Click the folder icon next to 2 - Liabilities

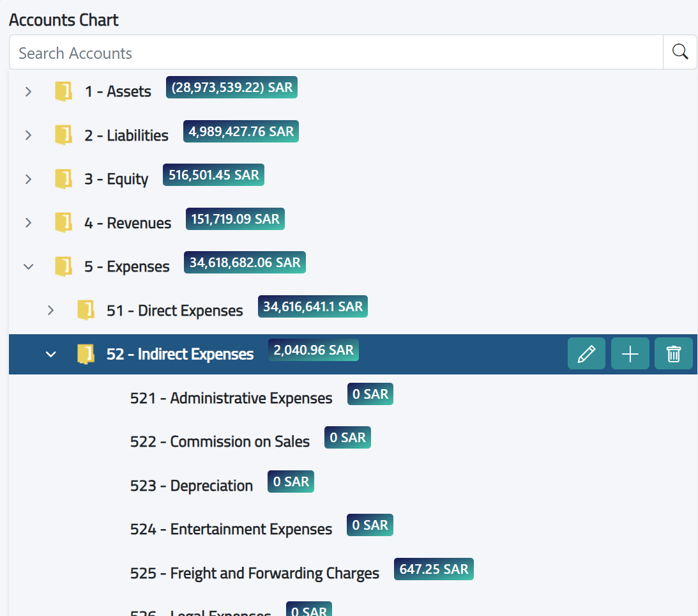(x=63, y=135)
